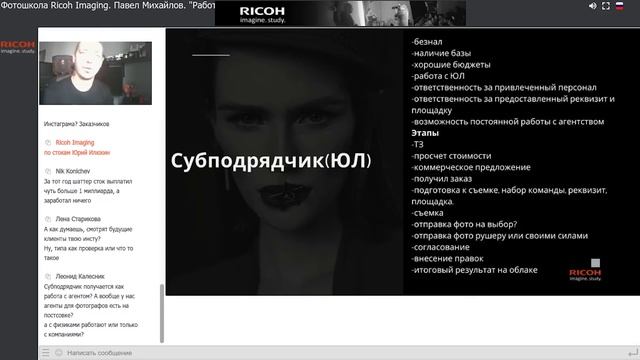Switch the webinar to fullscreen mode

coord(606,6)
